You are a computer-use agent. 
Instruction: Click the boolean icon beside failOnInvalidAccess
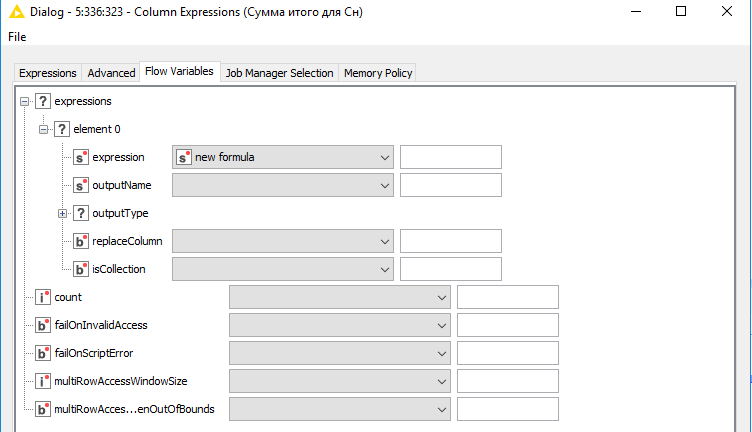43,325
